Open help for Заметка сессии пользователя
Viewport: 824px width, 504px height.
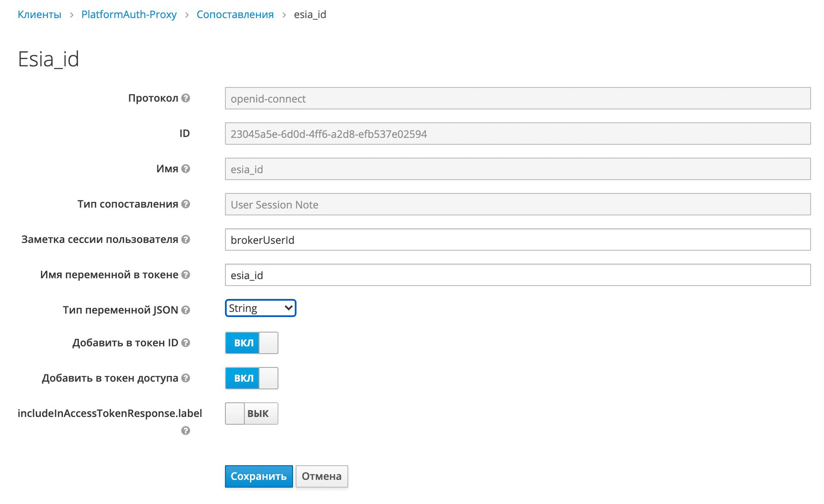186,240
